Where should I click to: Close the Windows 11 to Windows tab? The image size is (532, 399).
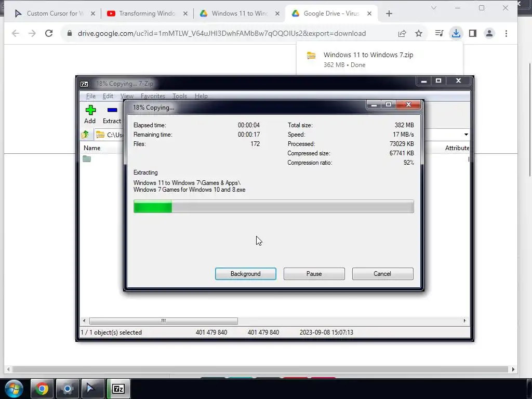[277, 14]
